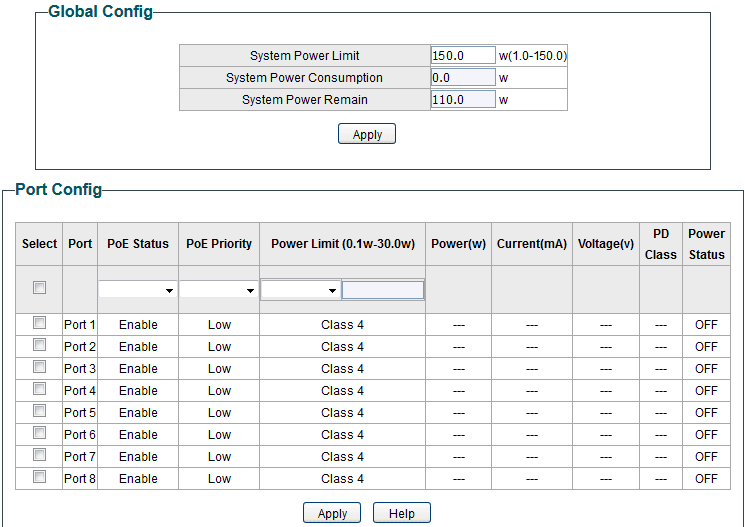
Task: Click Low priority in Port 4 row
Action: pos(220,391)
